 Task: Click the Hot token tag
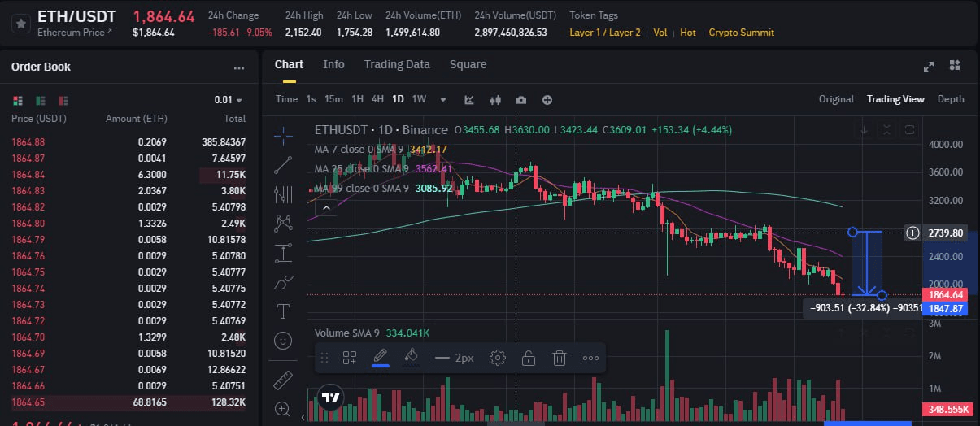coord(687,33)
